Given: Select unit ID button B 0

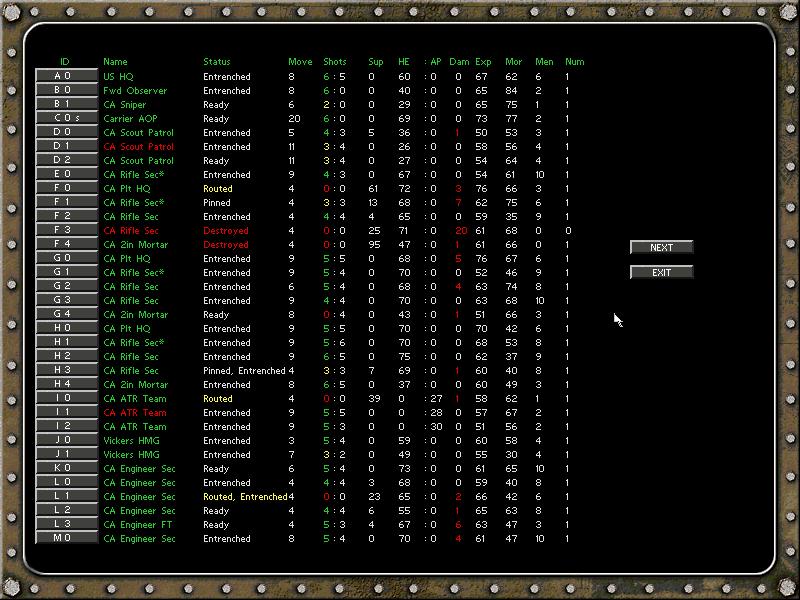Looking at the screenshot, I should pyautogui.click(x=66, y=90).
